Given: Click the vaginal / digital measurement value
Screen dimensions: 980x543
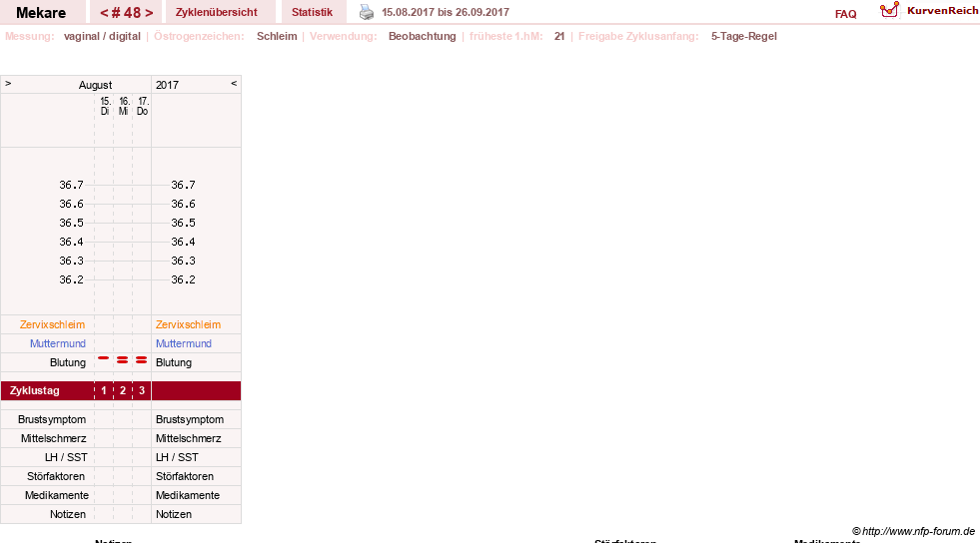Looking at the screenshot, I should pos(102,36).
